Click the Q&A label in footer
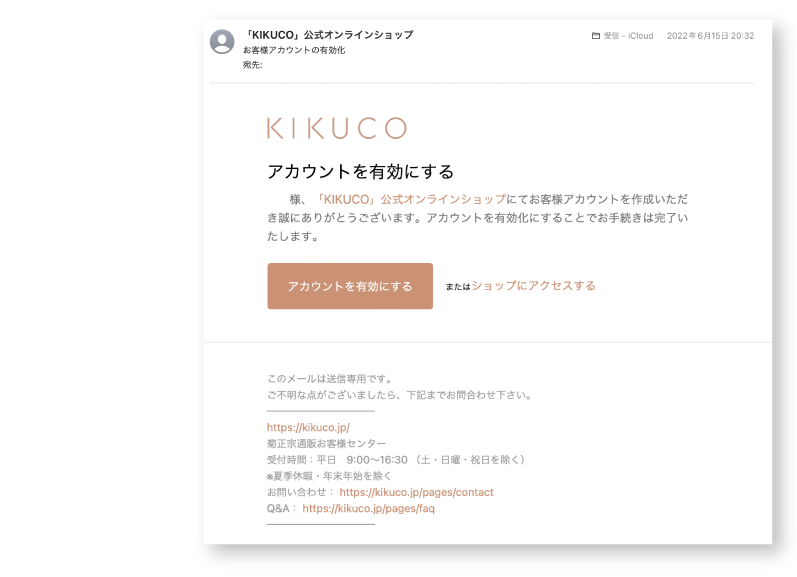 coord(278,508)
